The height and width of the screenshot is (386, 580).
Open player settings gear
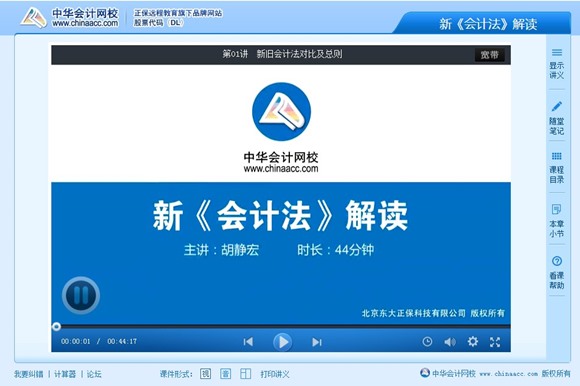472,341
